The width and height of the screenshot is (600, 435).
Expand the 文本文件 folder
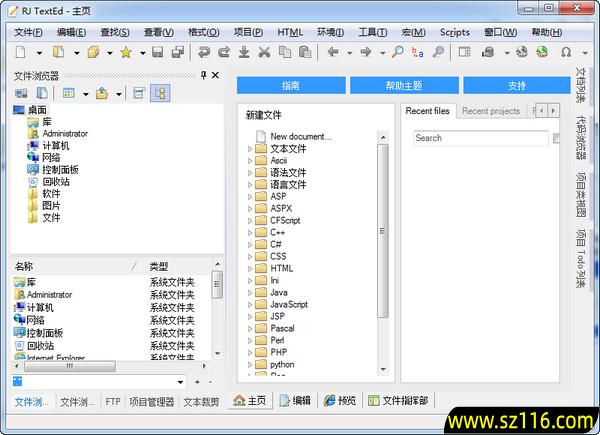pyautogui.click(x=249, y=148)
